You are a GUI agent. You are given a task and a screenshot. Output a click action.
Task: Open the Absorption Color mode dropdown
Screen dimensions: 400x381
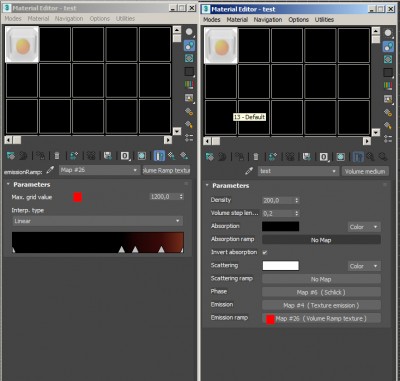364,227
